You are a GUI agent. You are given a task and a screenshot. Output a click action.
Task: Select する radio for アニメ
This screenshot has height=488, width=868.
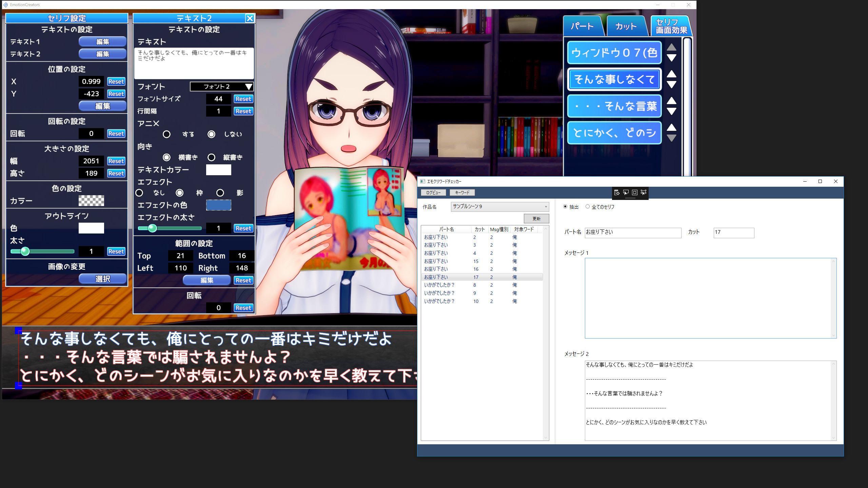(x=166, y=134)
